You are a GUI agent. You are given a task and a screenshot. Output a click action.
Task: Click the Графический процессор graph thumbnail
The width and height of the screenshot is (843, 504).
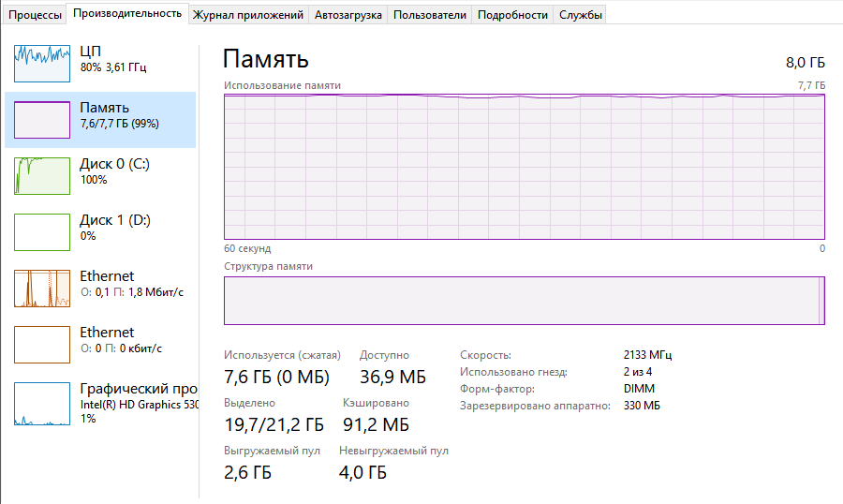click(x=42, y=404)
